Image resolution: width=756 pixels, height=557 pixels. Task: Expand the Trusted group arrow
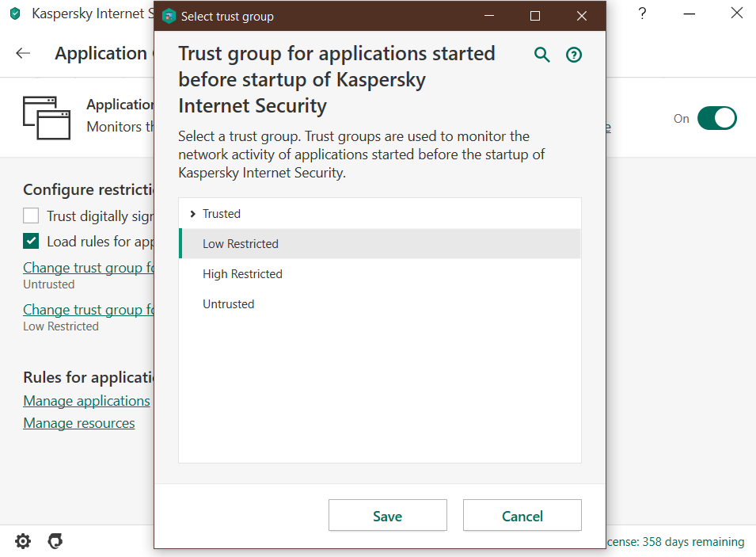point(193,214)
